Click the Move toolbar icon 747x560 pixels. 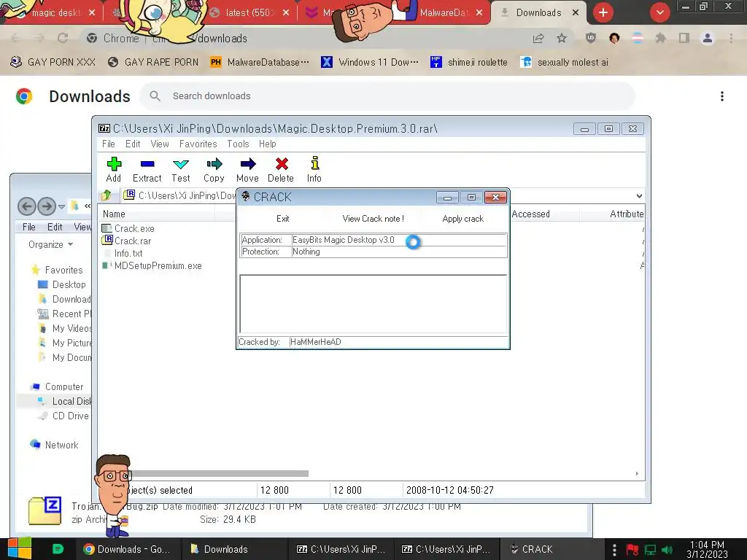click(248, 169)
